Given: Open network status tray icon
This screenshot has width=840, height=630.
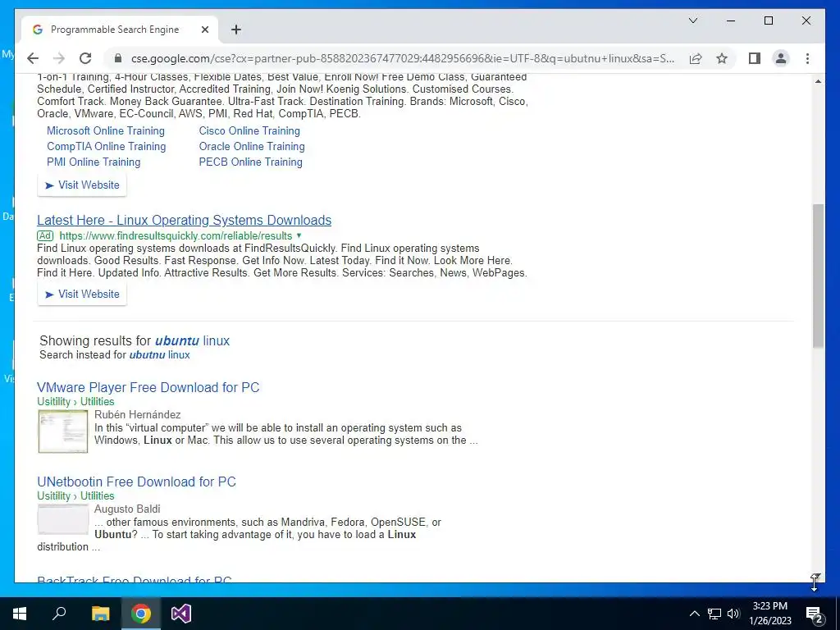Looking at the screenshot, I should [x=714, y=614].
